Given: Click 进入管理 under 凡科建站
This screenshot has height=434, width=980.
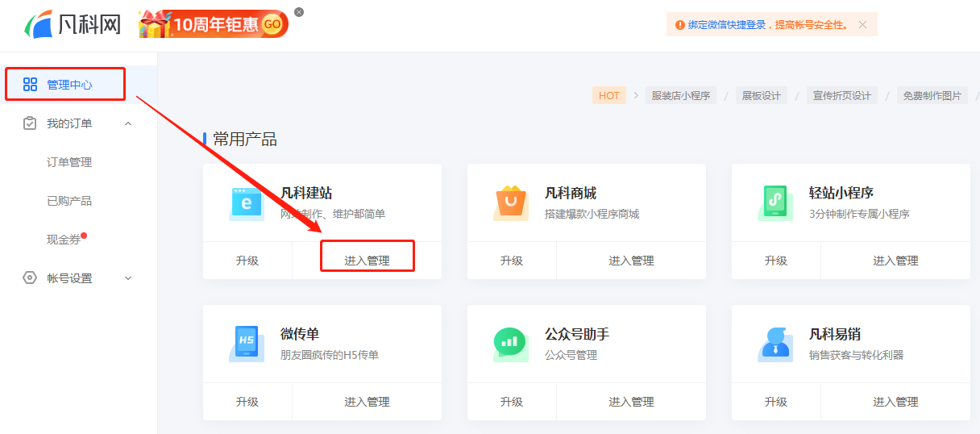Looking at the screenshot, I should pos(367,261).
